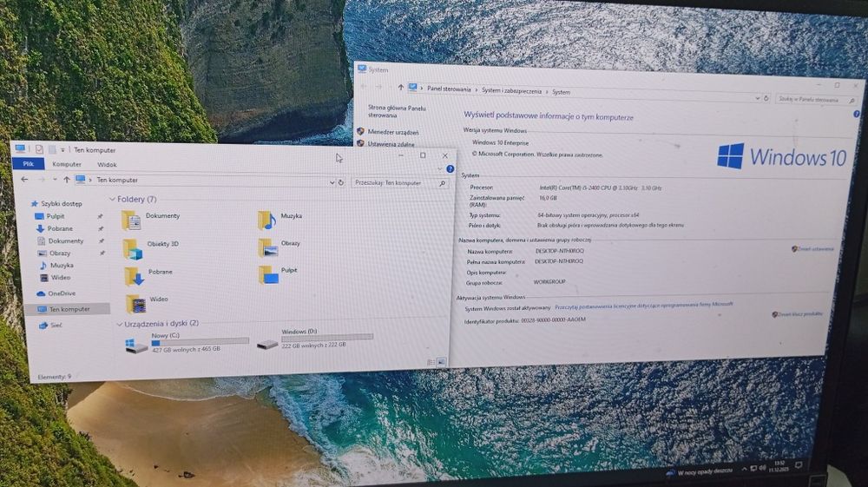The height and width of the screenshot is (487, 868).
Task: Show hidden tray icons chevron
Action: tap(744, 470)
